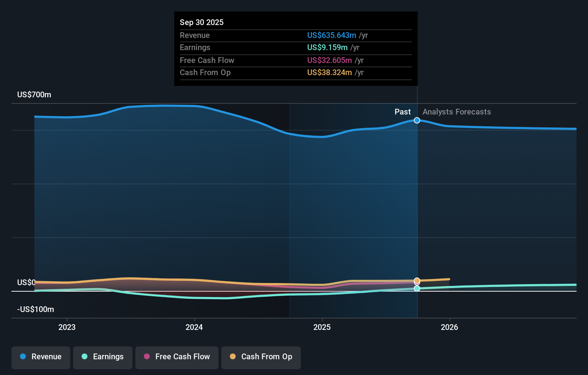
Task: Click the 2025 x-axis label
Action: coord(322,327)
